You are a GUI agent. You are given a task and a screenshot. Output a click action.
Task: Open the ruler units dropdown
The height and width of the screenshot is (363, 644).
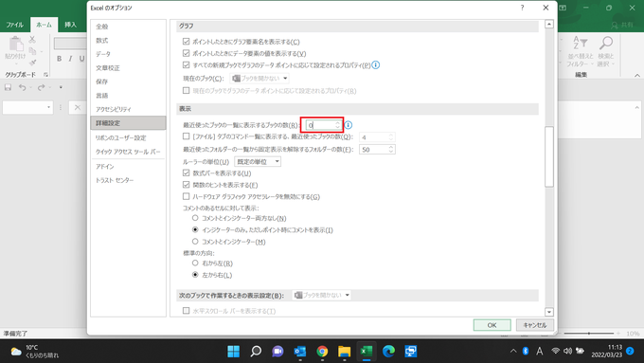tap(258, 161)
